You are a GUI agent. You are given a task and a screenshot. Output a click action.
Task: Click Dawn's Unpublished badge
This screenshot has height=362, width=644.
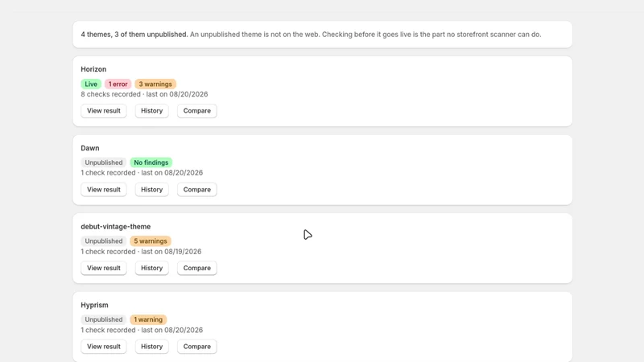click(x=104, y=162)
